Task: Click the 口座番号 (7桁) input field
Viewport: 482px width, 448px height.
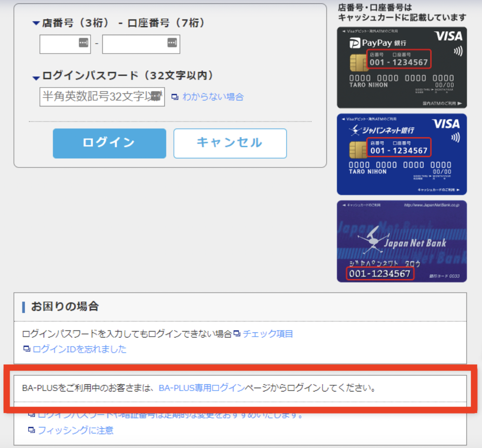Action: [141, 44]
